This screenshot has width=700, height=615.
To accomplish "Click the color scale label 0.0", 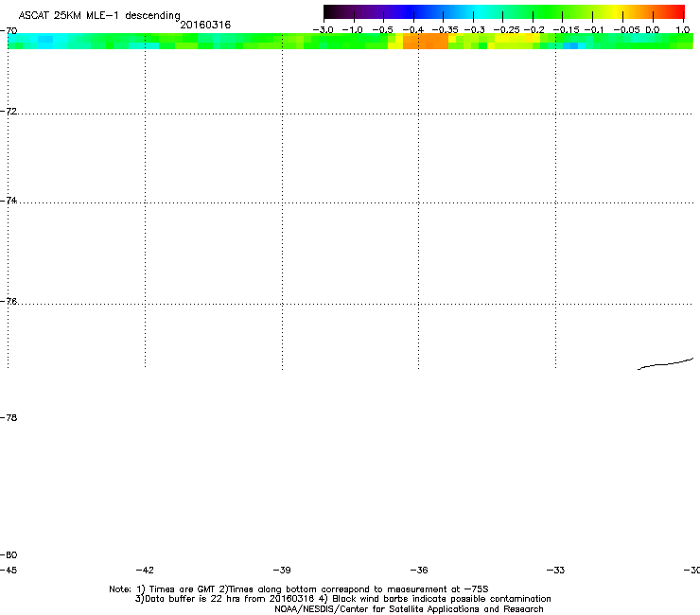I will pyautogui.click(x=653, y=30).
